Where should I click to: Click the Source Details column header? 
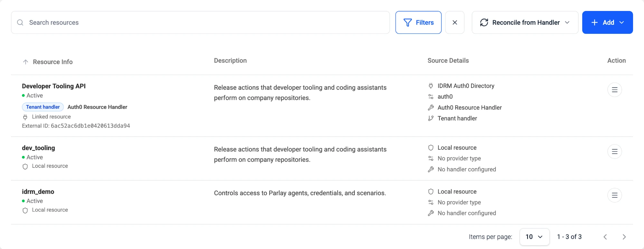click(x=448, y=61)
